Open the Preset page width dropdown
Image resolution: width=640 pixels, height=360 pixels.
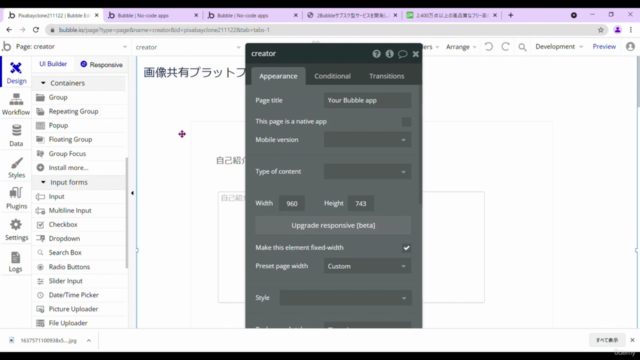tap(367, 266)
